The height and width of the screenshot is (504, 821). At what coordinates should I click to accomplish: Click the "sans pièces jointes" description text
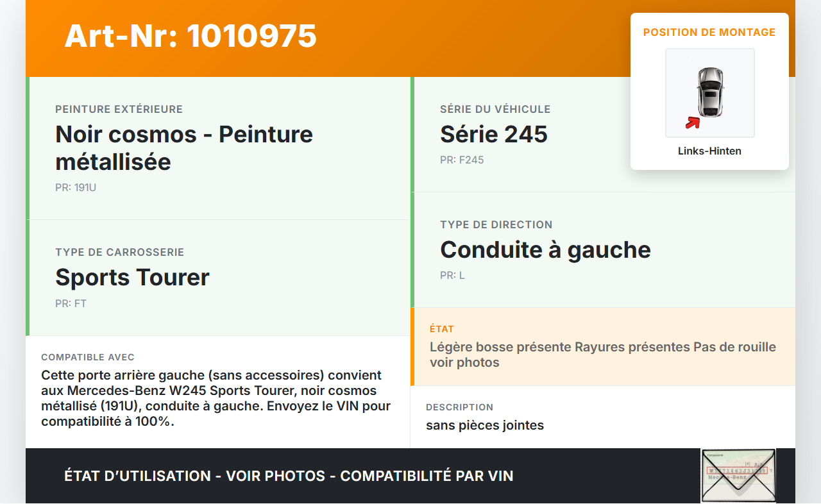[484, 425]
